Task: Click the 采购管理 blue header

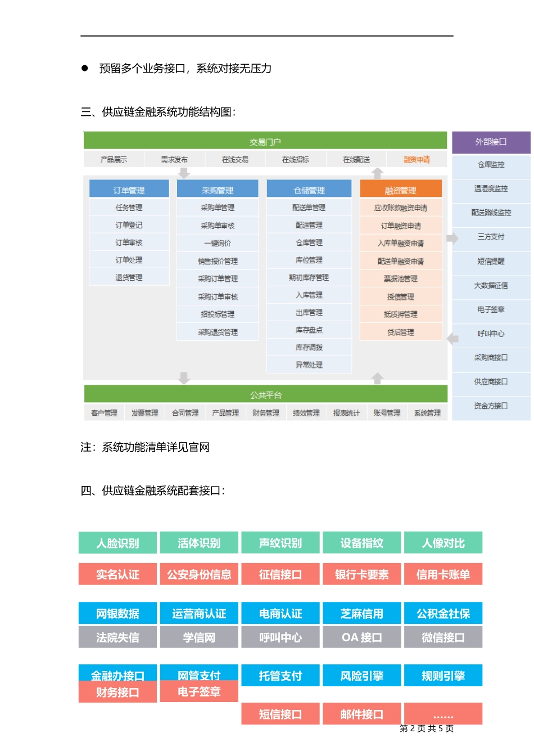Action: (218, 190)
